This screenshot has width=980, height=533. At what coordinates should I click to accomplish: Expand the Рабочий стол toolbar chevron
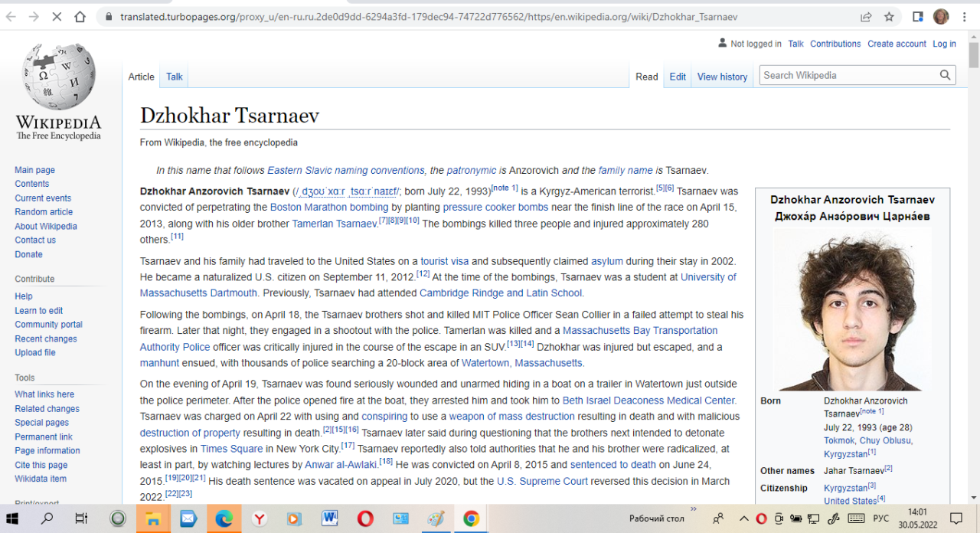[x=694, y=508]
